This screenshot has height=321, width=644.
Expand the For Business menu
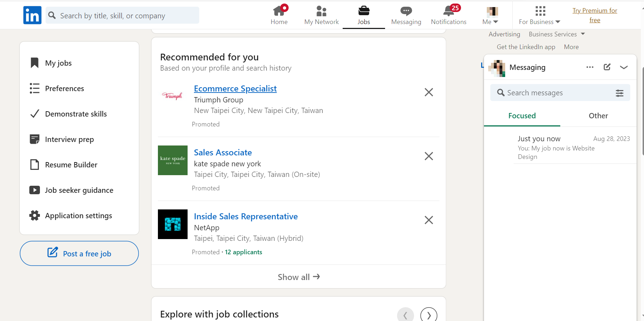point(539,15)
